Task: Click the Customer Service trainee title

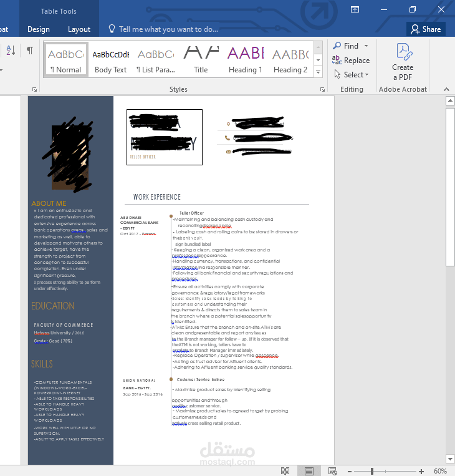Action: point(201,380)
